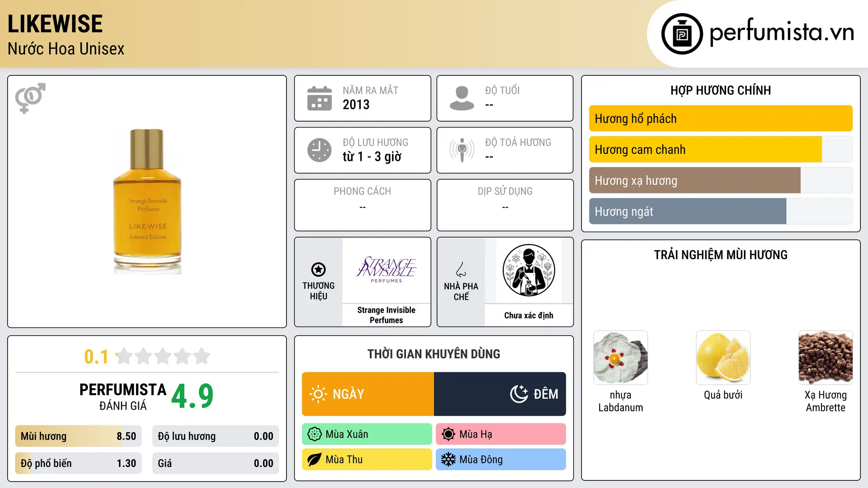Click the Thương hiệu label
Image resolution: width=868 pixels, height=488 pixels.
(x=319, y=291)
